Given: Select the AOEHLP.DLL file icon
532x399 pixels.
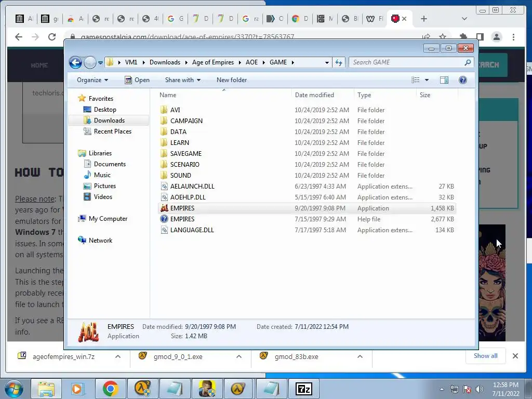Looking at the screenshot, I should pyautogui.click(x=164, y=197).
